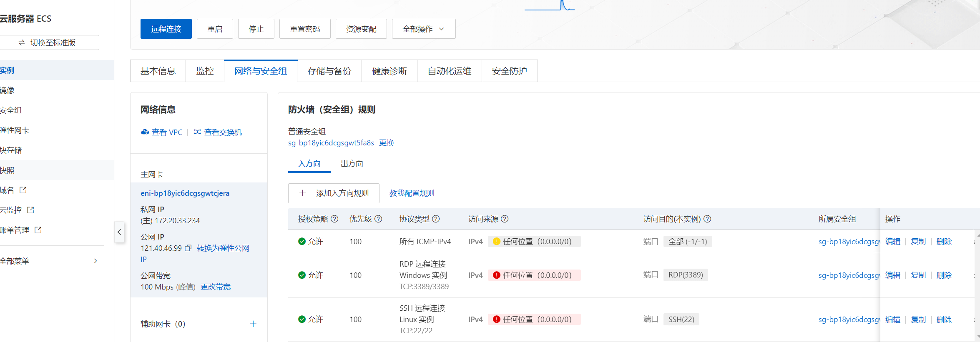Image resolution: width=980 pixels, height=342 pixels.
Task: Select the 网络与安全组 tab
Action: click(x=261, y=71)
